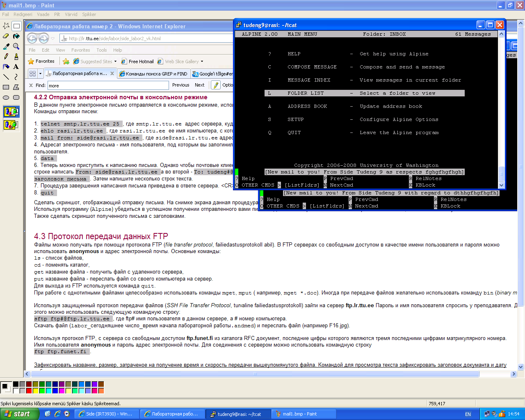
Task: Pick the bright green color swatch
Action: (x=42, y=391)
